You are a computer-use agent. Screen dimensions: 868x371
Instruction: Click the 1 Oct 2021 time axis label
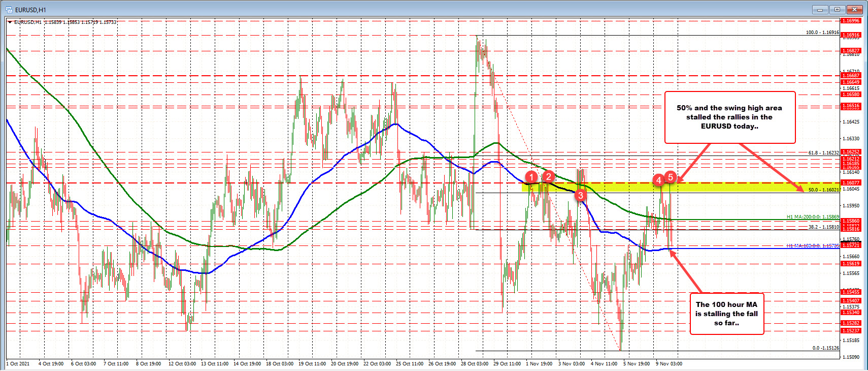(18, 364)
